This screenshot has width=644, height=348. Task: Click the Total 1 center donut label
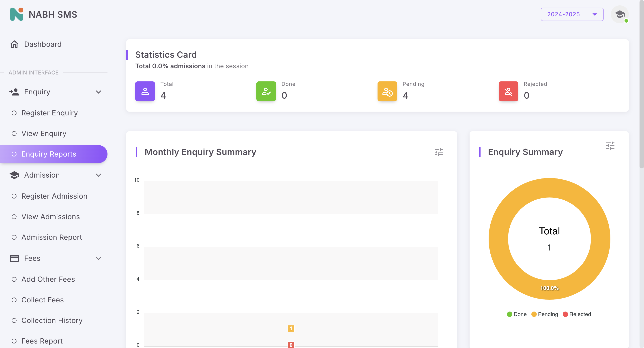pos(549,239)
